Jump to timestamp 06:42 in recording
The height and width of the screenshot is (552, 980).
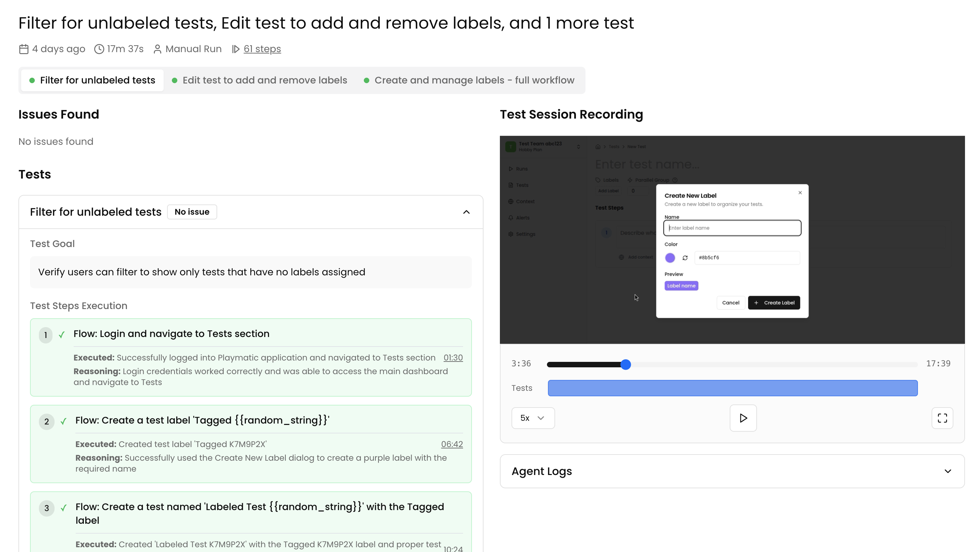451,444
